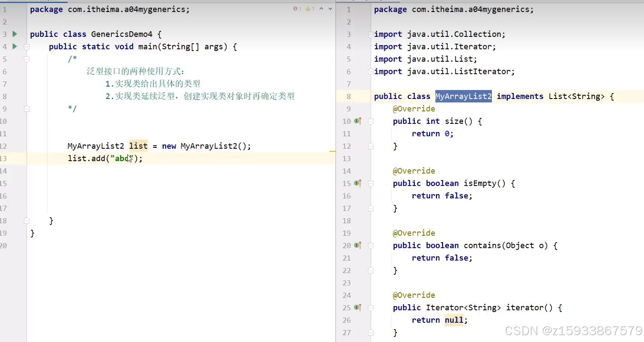Click line number 13 in left editor gutter
This screenshot has width=644, height=342.
pyautogui.click(x=3, y=159)
